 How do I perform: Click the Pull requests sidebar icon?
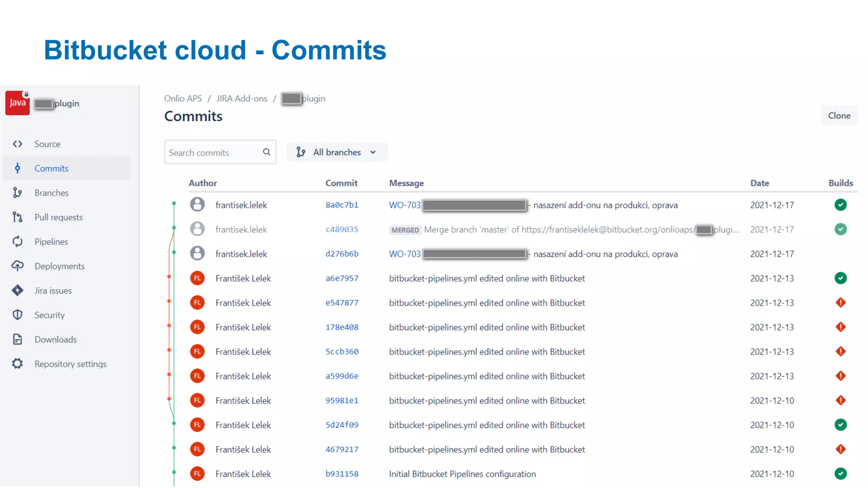coord(17,217)
